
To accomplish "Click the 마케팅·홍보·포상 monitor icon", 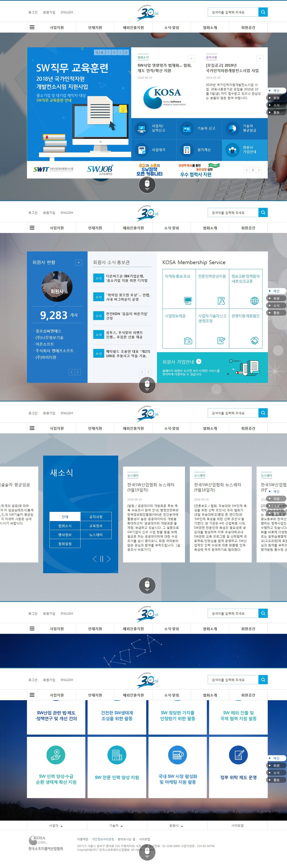I will 188,301.
